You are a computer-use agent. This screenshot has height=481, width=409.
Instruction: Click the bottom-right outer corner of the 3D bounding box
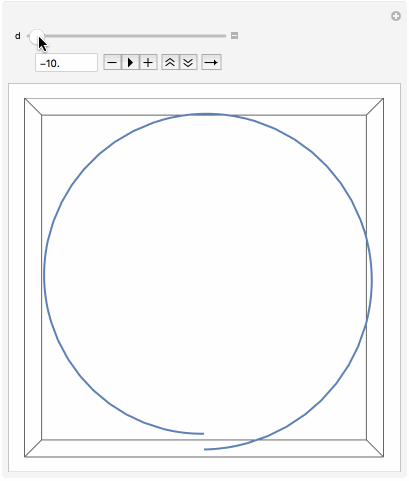coord(384,457)
